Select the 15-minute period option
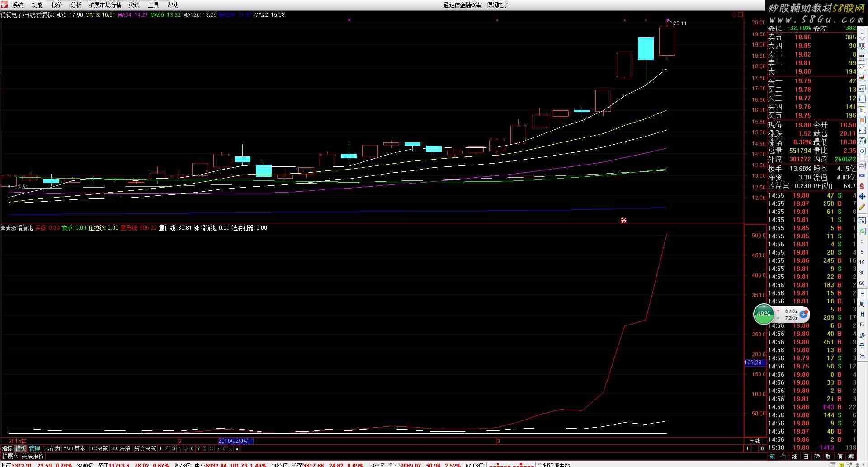The width and height of the screenshot is (868, 467). click(x=862, y=262)
